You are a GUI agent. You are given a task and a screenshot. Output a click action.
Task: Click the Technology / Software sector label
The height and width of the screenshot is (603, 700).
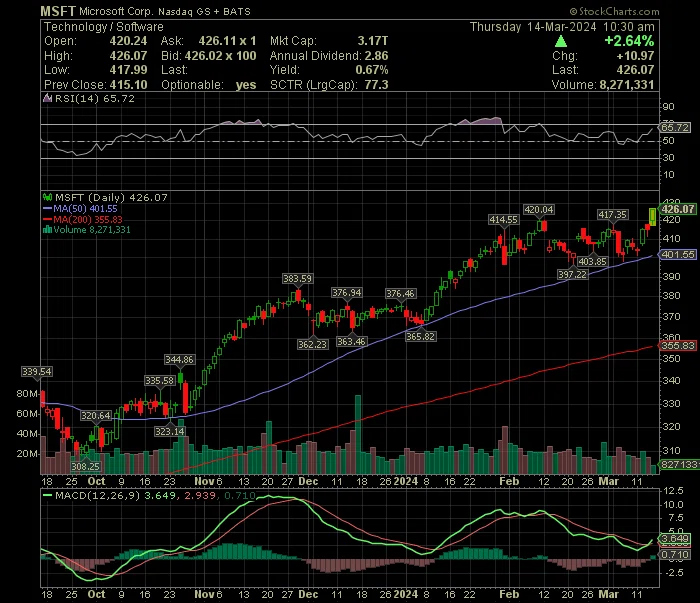coord(104,27)
